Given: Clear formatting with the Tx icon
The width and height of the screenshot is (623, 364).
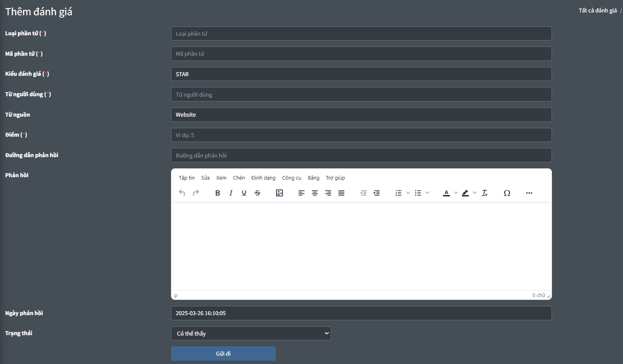Looking at the screenshot, I should click(x=485, y=193).
